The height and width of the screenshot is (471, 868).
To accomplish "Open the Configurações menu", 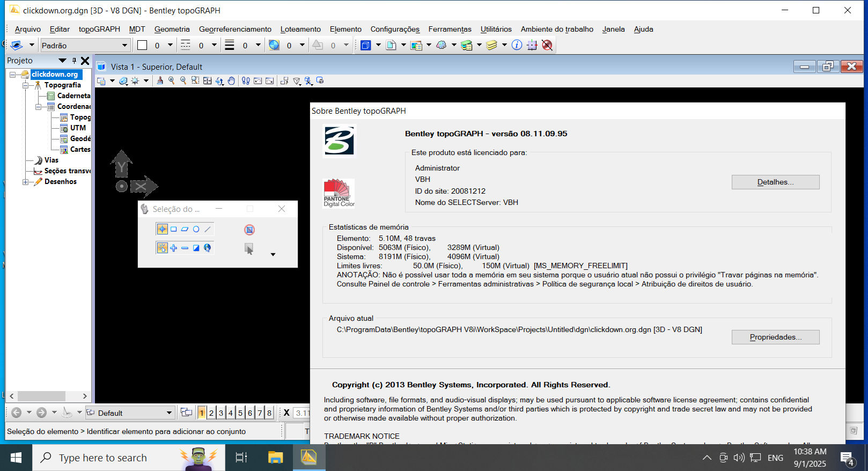I will click(395, 30).
